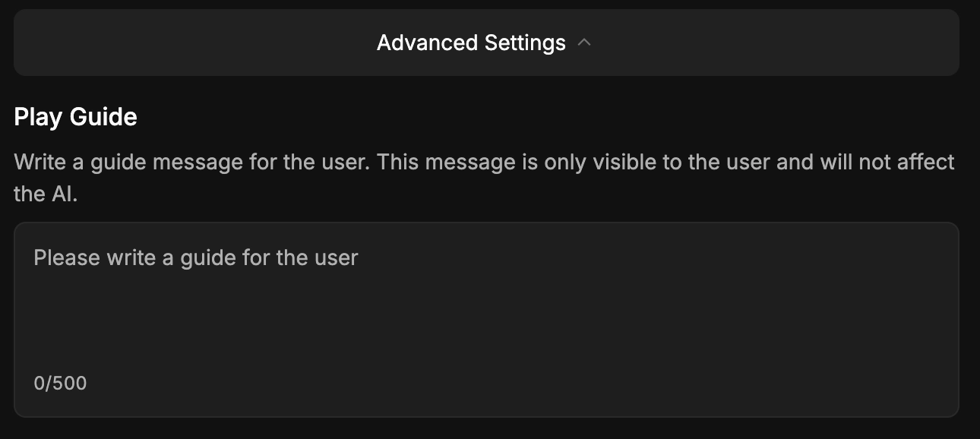Click the word "Settings" in the header bar

519,43
